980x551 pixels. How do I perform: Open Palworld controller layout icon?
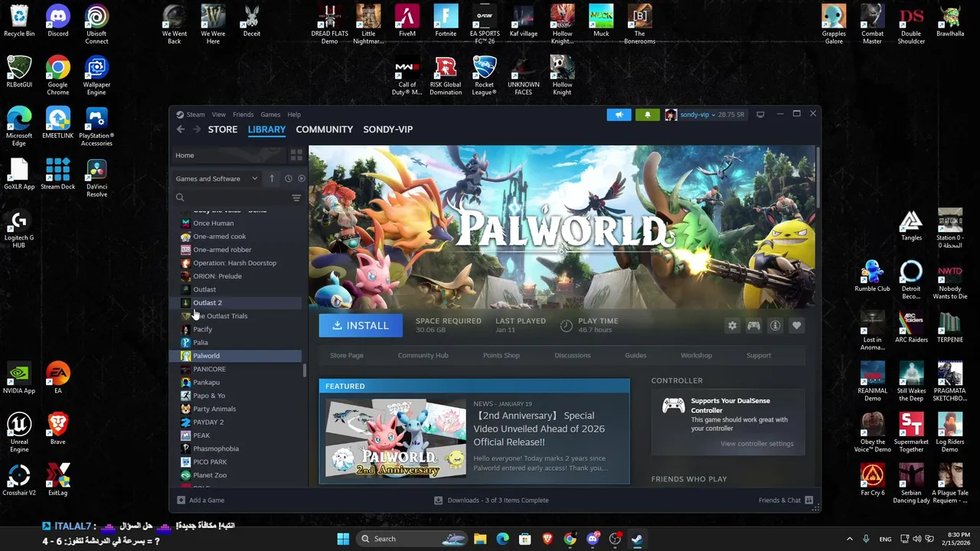(754, 326)
